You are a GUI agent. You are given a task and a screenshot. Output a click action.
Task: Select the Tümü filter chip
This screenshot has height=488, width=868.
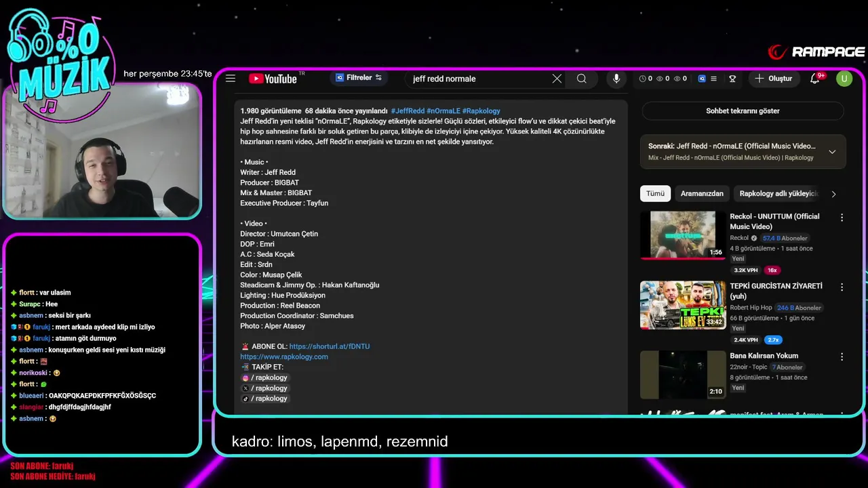(655, 194)
